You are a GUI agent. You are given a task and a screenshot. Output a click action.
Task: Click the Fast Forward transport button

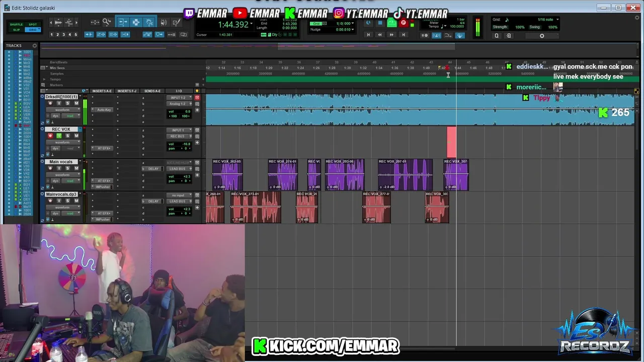point(391,35)
